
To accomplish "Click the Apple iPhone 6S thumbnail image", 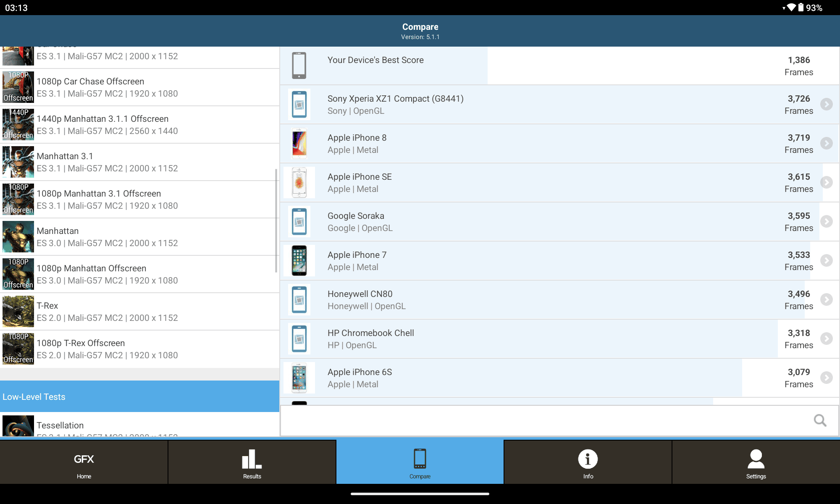I will coord(299,378).
